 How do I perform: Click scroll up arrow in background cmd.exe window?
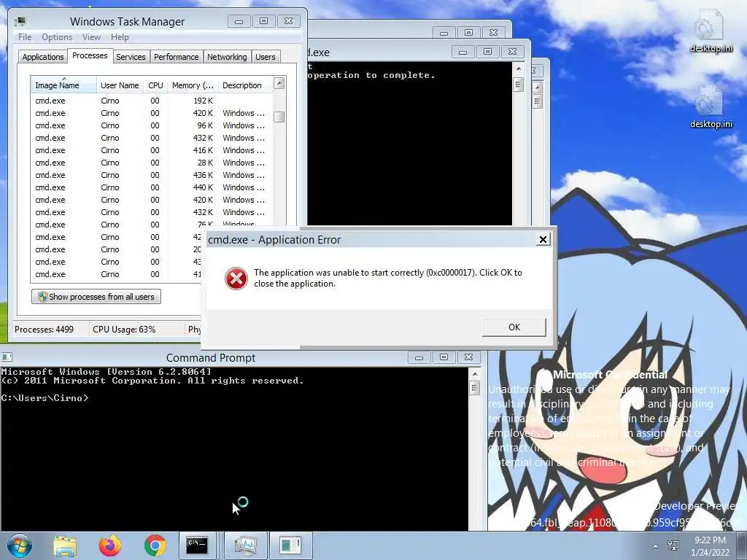519,69
